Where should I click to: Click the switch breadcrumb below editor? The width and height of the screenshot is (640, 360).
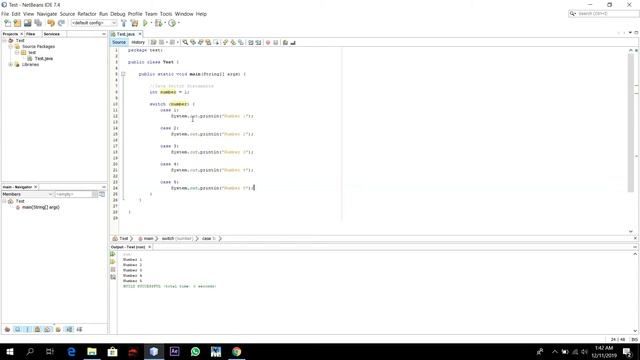pyautogui.click(x=177, y=238)
